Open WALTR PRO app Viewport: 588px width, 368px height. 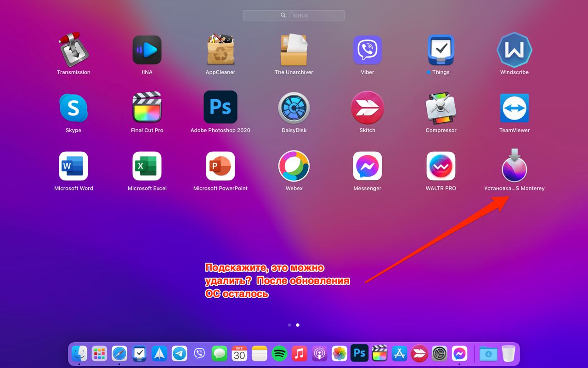[441, 166]
